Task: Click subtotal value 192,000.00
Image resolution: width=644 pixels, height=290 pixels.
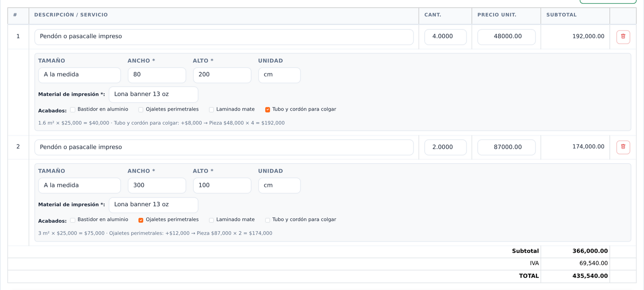Action: 588,36
